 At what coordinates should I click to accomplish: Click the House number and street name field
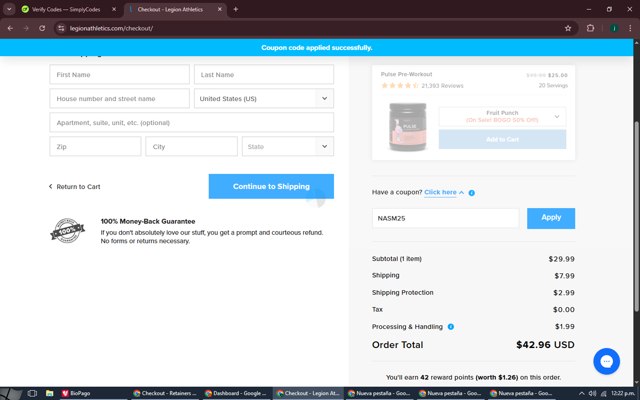tap(120, 98)
